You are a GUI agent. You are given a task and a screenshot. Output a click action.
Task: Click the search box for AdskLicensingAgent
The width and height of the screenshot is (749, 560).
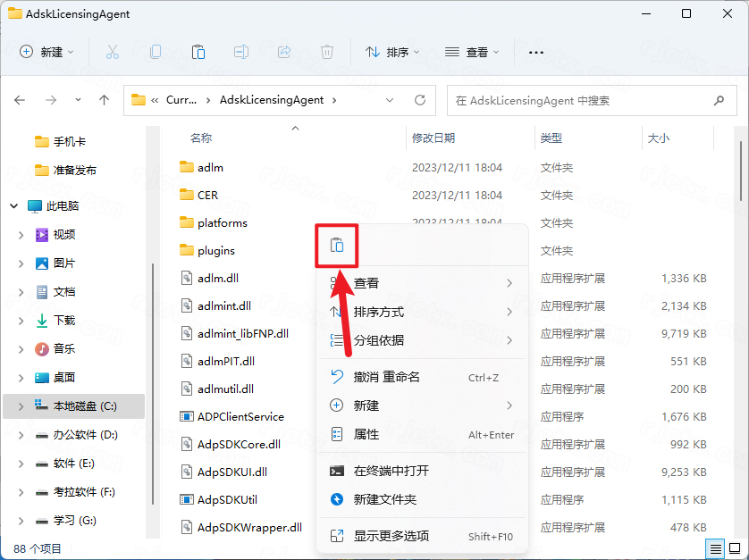tap(590, 101)
